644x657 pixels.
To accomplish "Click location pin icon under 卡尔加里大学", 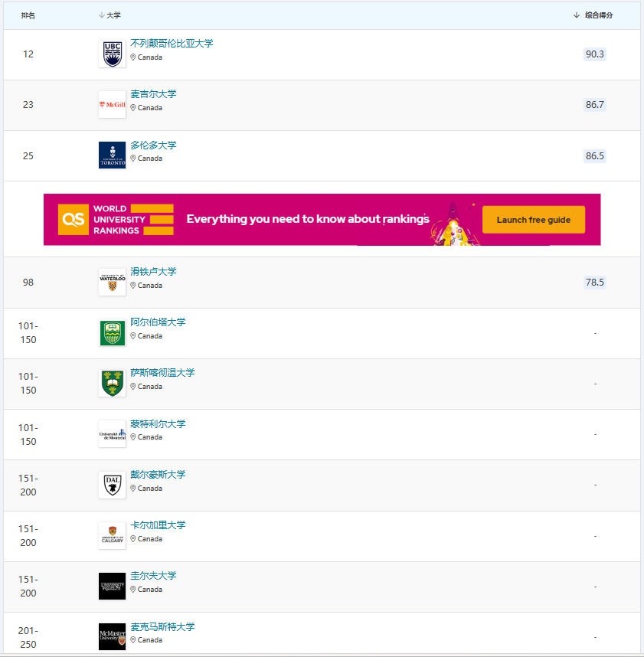I will (132, 539).
